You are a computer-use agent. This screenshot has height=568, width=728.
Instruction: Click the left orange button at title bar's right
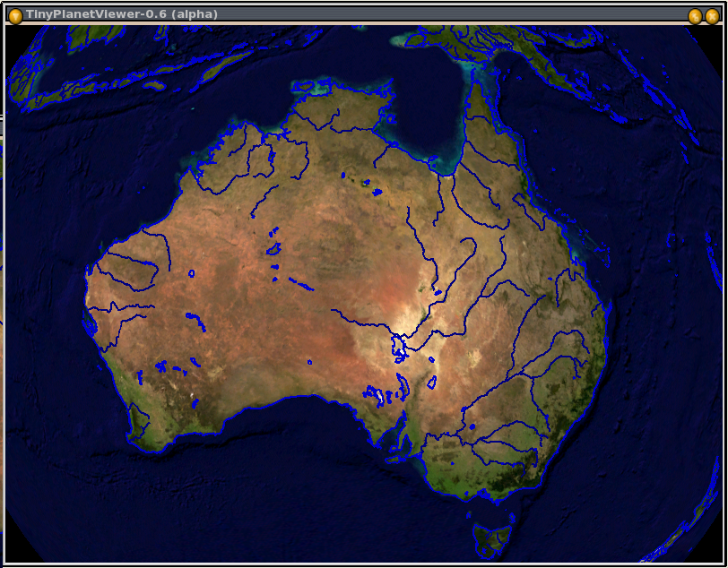point(695,15)
